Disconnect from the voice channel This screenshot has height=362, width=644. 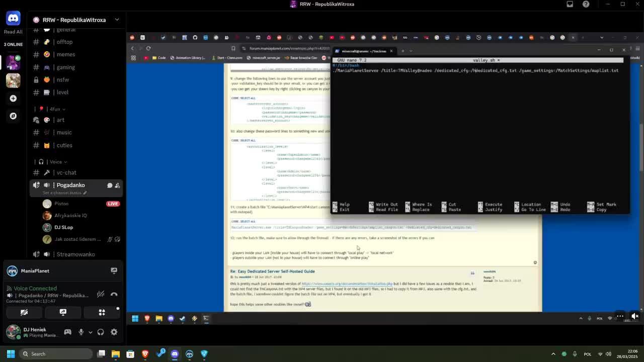(x=114, y=294)
